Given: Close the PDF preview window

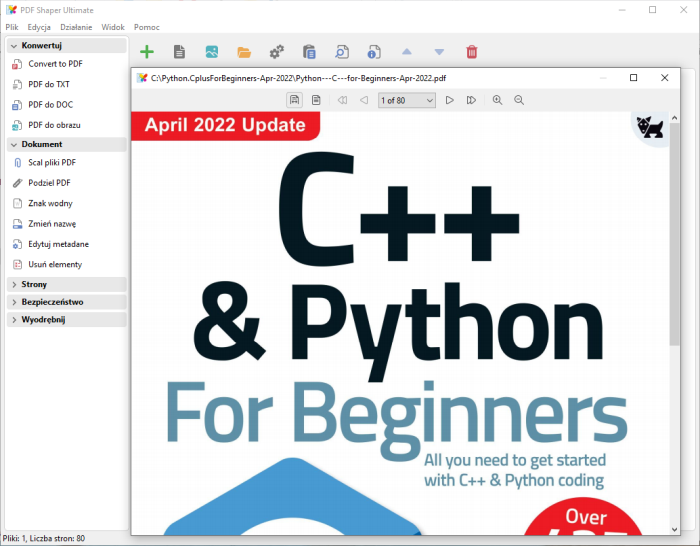Looking at the screenshot, I should pyautogui.click(x=664, y=78).
